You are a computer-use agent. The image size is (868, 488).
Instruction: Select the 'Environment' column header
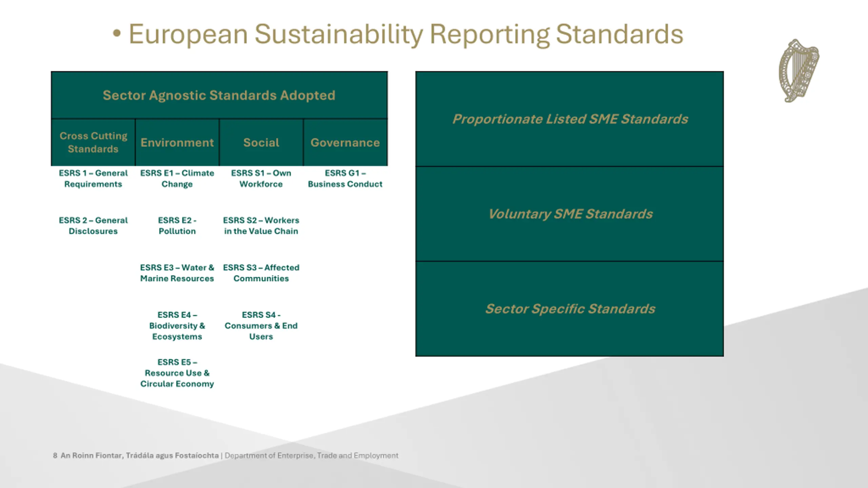(177, 142)
